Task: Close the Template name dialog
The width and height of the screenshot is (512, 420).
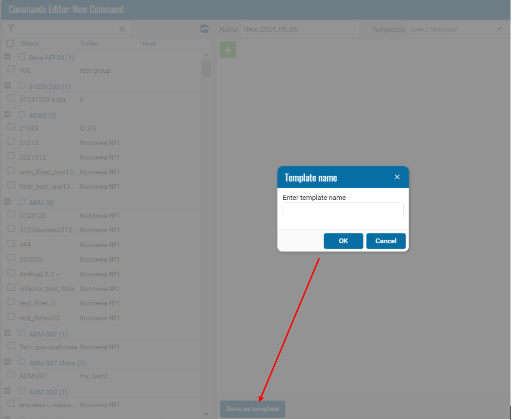Action: (397, 177)
